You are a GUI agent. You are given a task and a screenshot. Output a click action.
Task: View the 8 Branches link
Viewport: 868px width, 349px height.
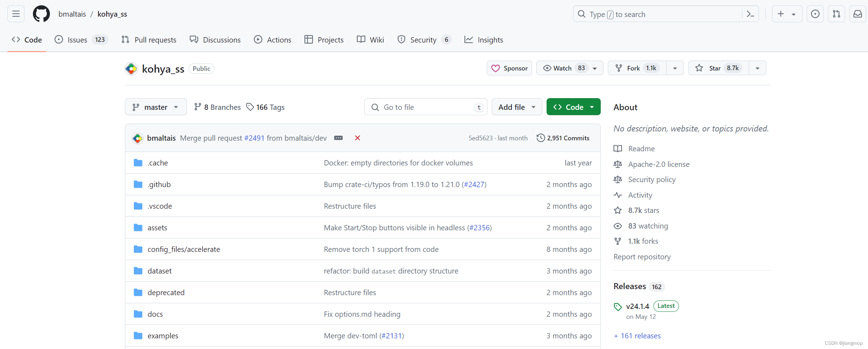217,107
